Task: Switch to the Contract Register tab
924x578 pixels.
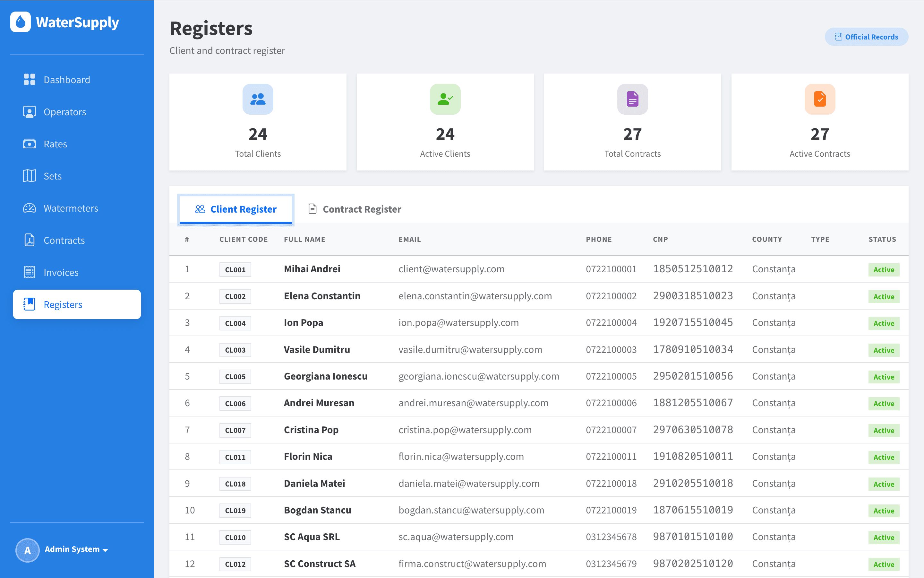Action: pos(355,209)
